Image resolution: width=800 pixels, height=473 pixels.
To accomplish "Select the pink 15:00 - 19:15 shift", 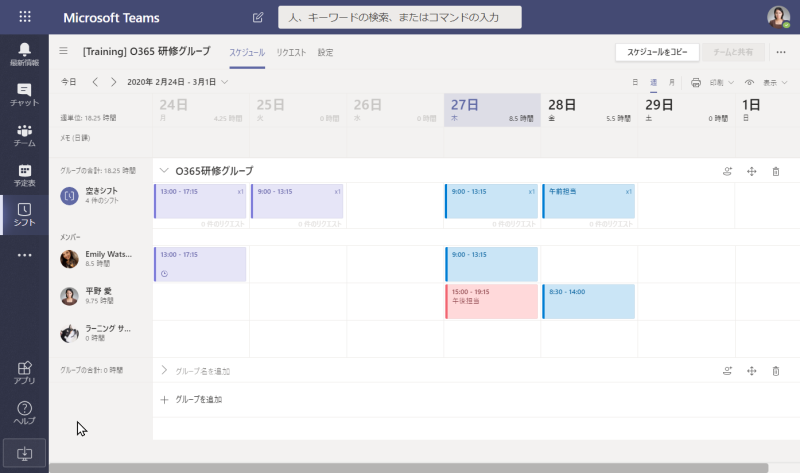I will pyautogui.click(x=492, y=302).
